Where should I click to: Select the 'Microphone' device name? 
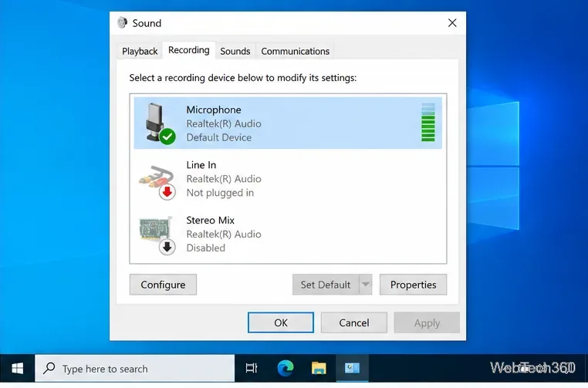214,110
